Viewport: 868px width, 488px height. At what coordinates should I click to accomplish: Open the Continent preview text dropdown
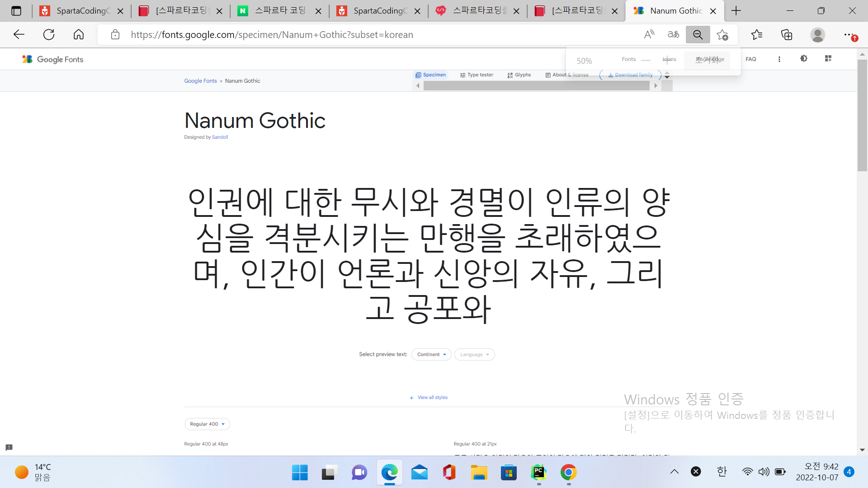(x=431, y=355)
